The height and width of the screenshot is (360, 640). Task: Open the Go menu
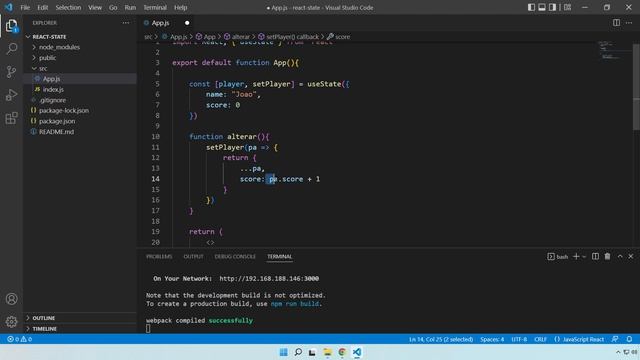113,7
